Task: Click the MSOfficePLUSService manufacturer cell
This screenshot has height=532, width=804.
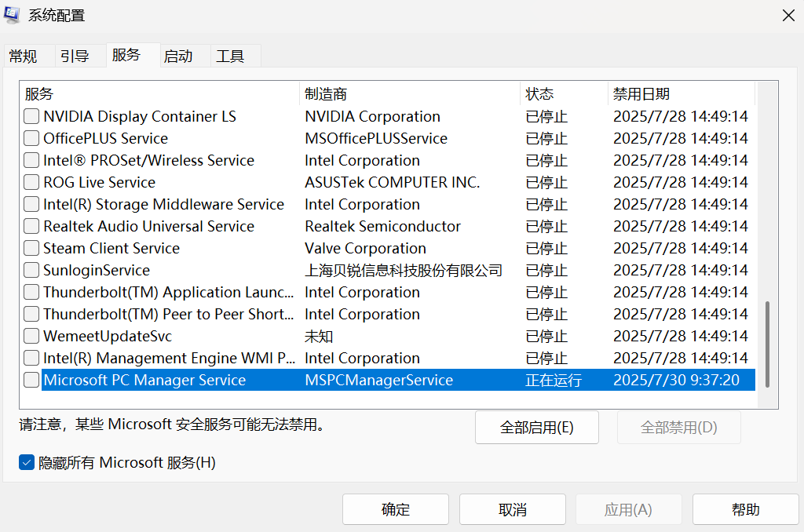Action: coord(376,138)
